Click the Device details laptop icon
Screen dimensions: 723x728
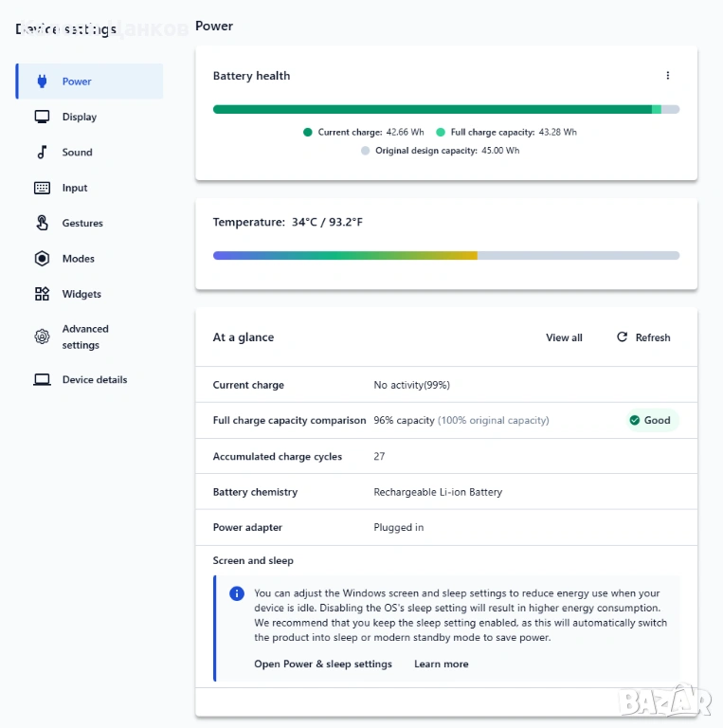[x=42, y=379]
